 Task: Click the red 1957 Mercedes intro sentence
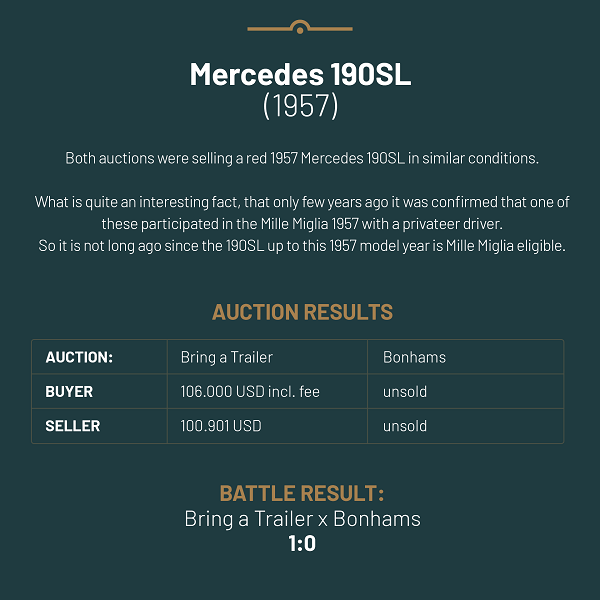tap(302, 158)
